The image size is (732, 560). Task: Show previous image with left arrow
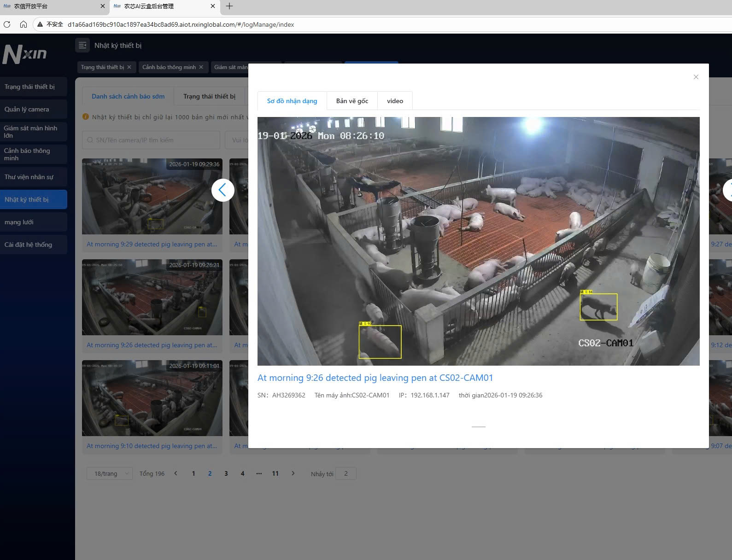[223, 190]
